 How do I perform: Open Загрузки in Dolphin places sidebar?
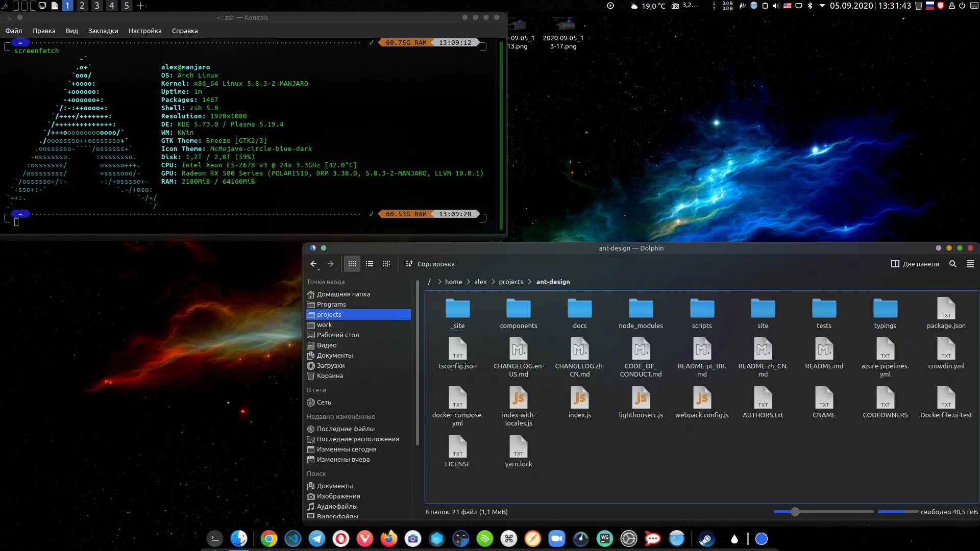pyautogui.click(x=330, y=365)
